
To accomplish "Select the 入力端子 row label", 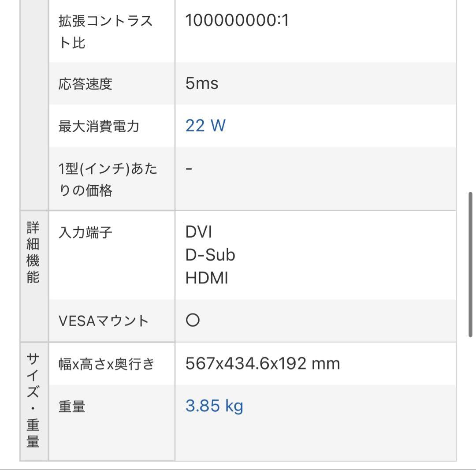I will pos(86,232).
